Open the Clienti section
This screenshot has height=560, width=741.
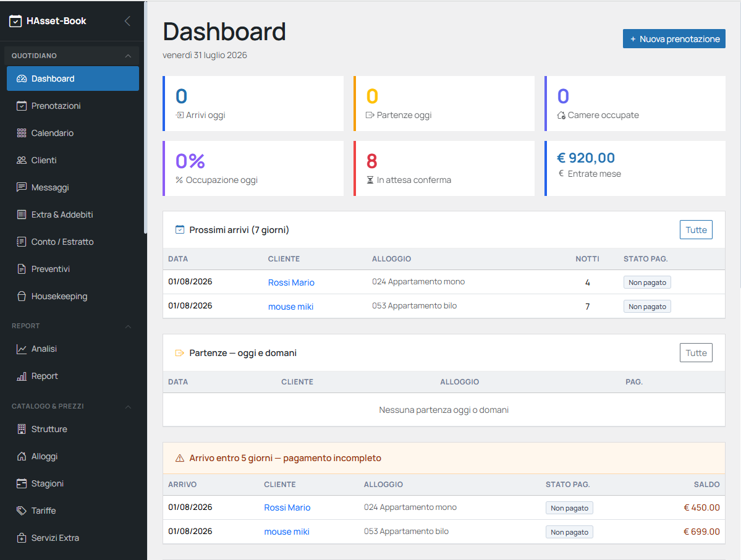point(73,160)
